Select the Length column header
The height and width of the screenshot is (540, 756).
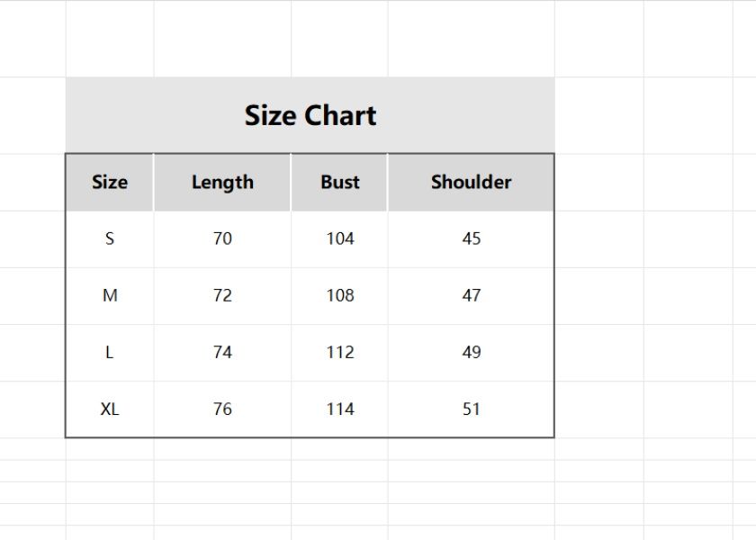pyautogui.click(x=222, y=182)
